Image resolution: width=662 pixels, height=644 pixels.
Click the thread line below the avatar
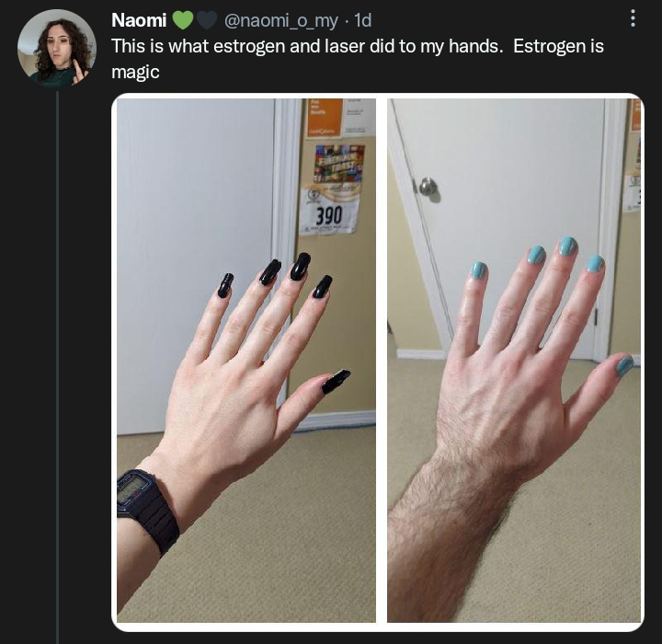(57, 367)
